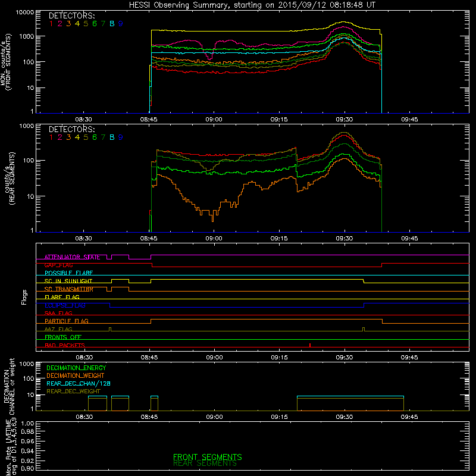Screen dimensions: 476x476
Task: Click detector 7 legend number in rear segments plot
Action: (103, 137)
